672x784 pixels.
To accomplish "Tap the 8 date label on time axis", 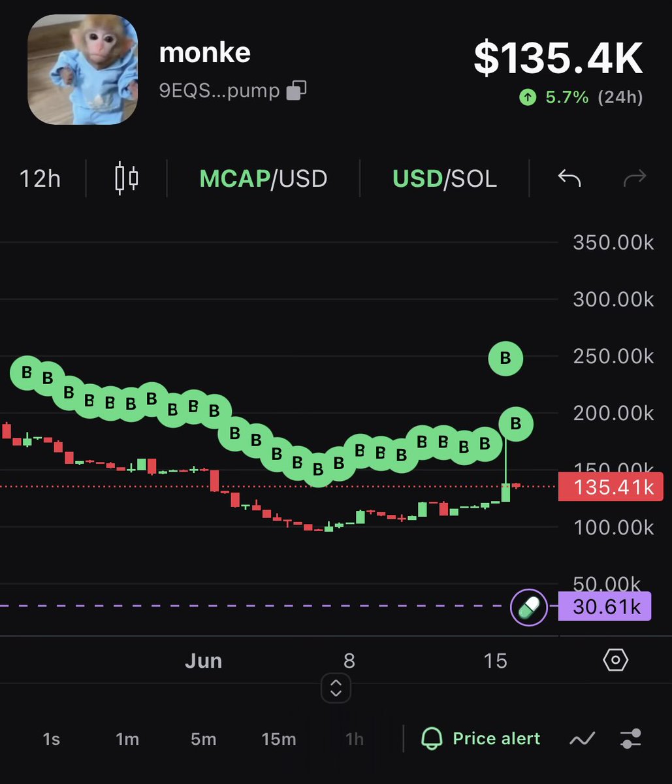I will 349,661.
